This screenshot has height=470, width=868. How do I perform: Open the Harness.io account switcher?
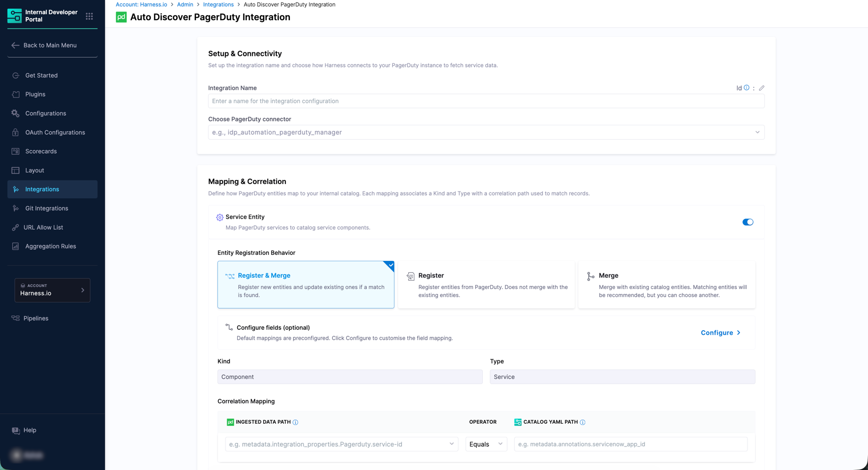pyautogui.click(x=52, y=290)
